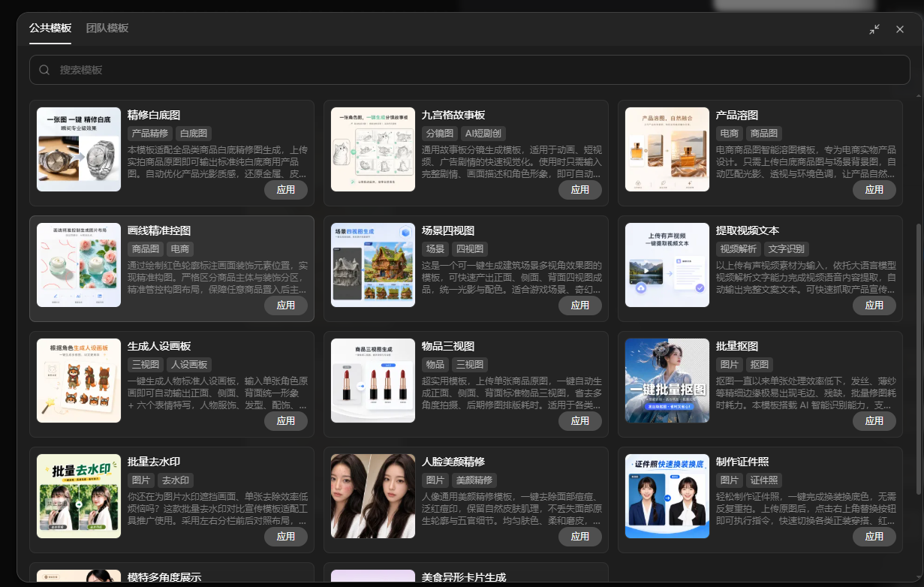Click the 抠图 tag
Viewport: 924px width, 587px height.
point(760,365)
